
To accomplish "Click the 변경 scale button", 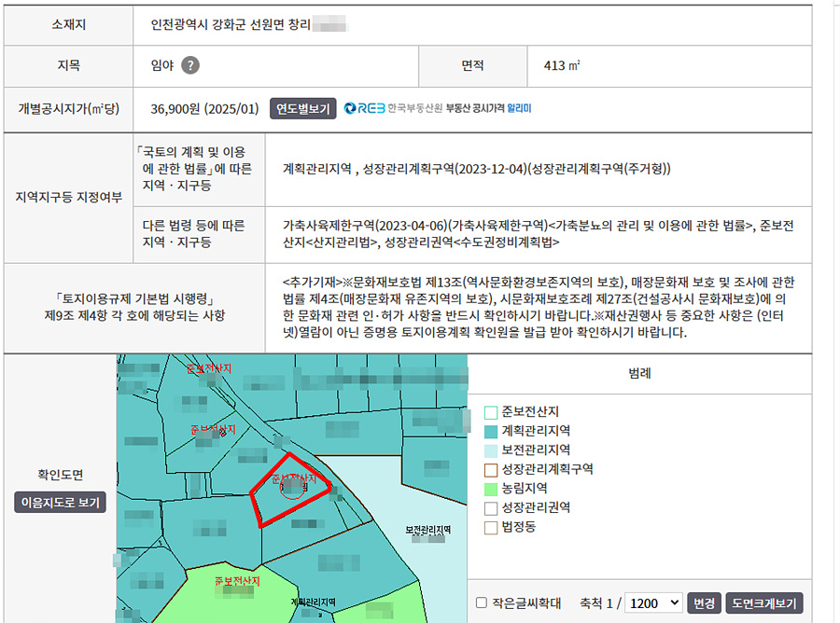I will pos(704,602).
